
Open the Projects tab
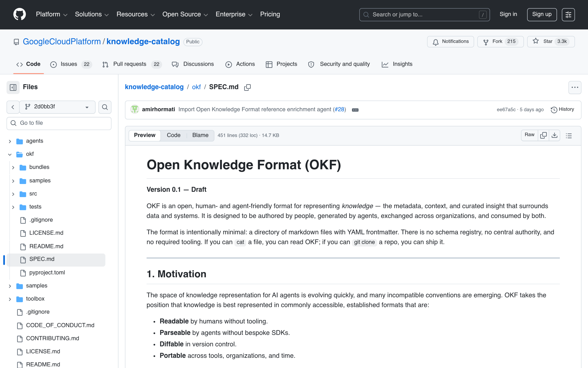point(281,64)
